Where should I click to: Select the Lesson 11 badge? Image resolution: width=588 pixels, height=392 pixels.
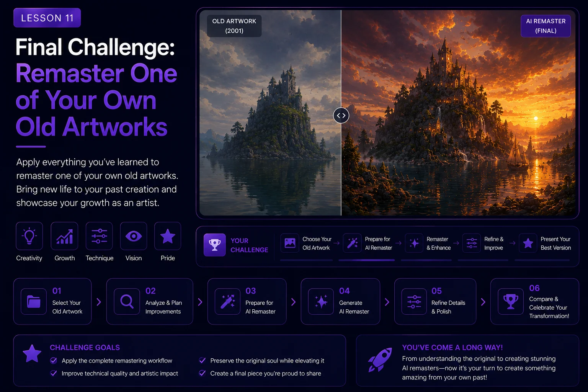[47, 18]
